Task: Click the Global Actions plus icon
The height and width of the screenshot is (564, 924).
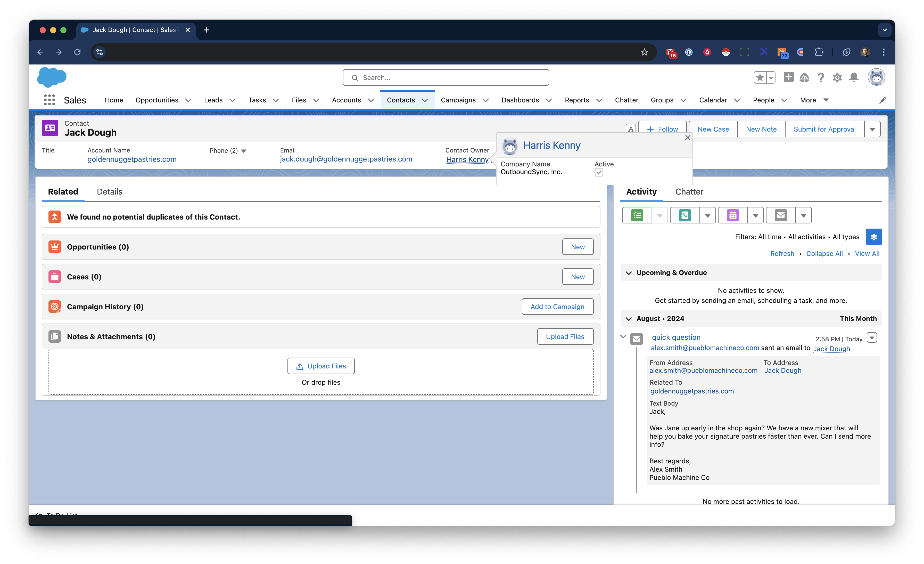Action: coord(789,78)
